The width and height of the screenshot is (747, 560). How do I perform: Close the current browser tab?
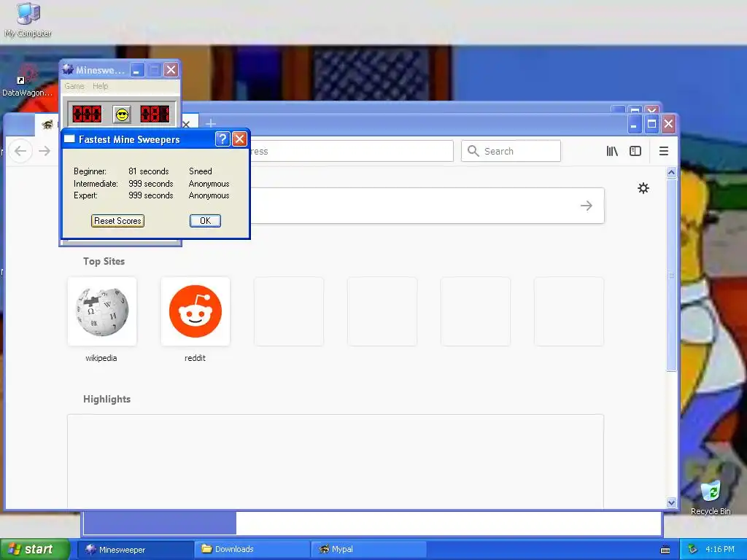tap(187, 124)
